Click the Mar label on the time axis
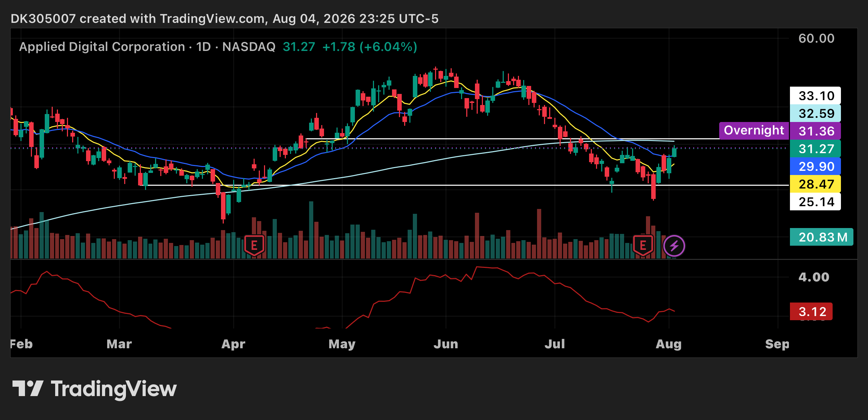This screenshot has height=420, width=868. tap(119, 344)
